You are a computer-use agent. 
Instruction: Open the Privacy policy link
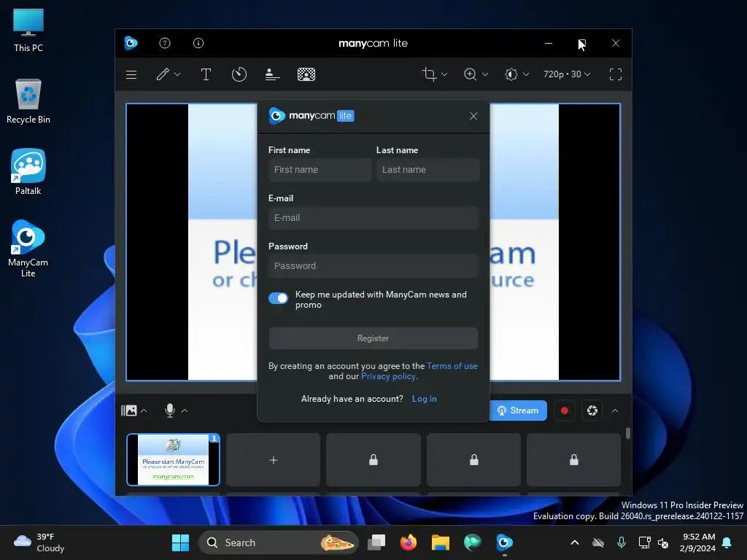[388, 376]
